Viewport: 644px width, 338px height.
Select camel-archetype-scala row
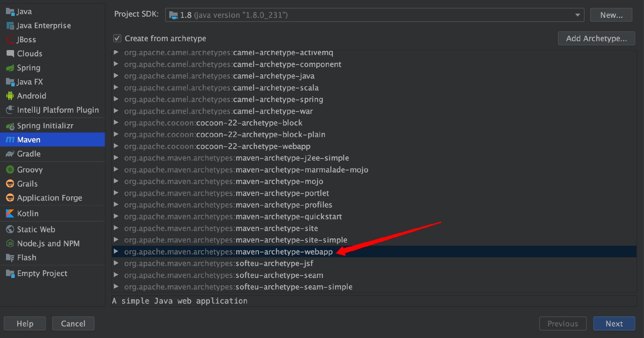coord(374,88)
